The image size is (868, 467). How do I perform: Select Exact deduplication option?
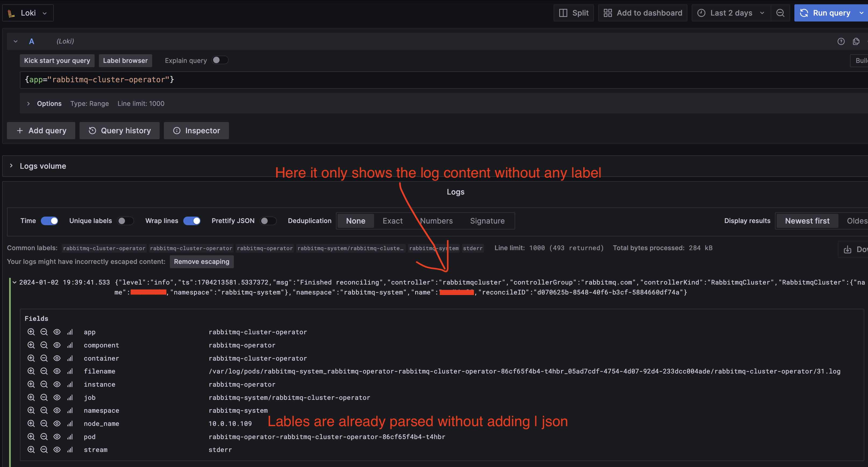pyautogui.click(x=393, y=221)
